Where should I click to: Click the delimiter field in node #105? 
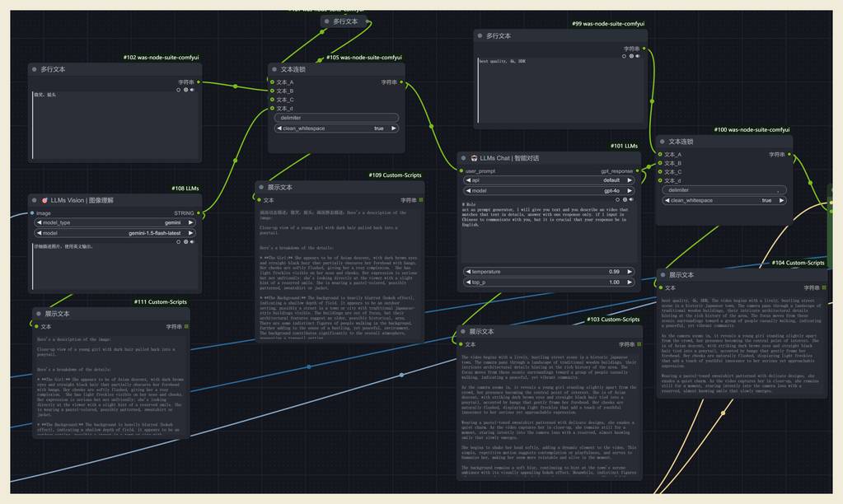point(336,118)
